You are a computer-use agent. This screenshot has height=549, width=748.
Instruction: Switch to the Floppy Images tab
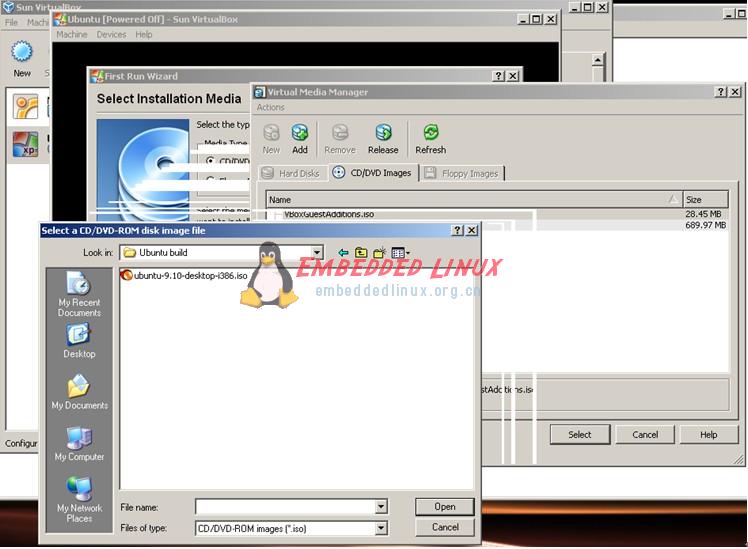462,174
